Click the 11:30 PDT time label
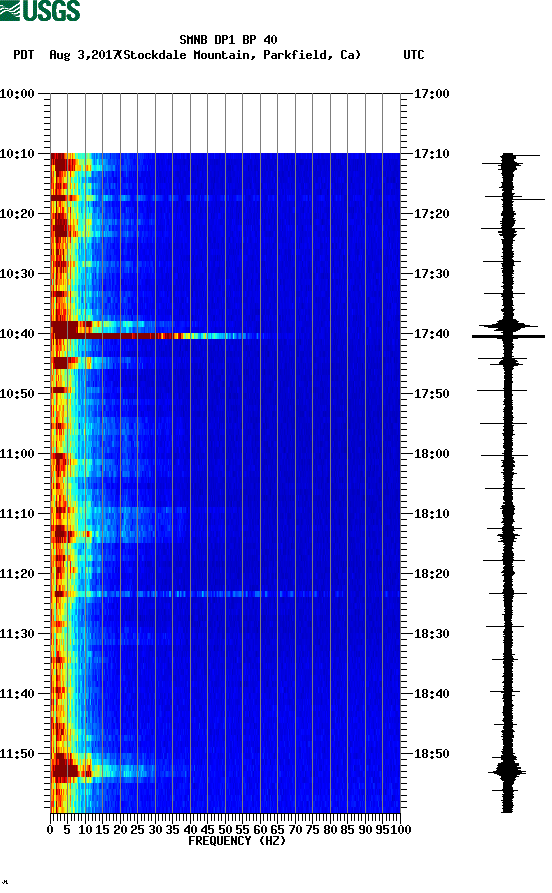Screen dimensions: 552x893 17,634
